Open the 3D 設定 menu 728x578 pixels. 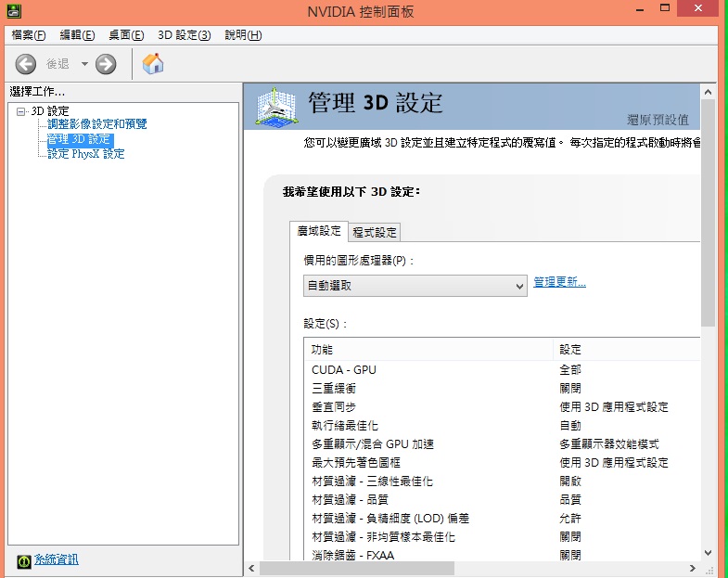coord(184,35)
